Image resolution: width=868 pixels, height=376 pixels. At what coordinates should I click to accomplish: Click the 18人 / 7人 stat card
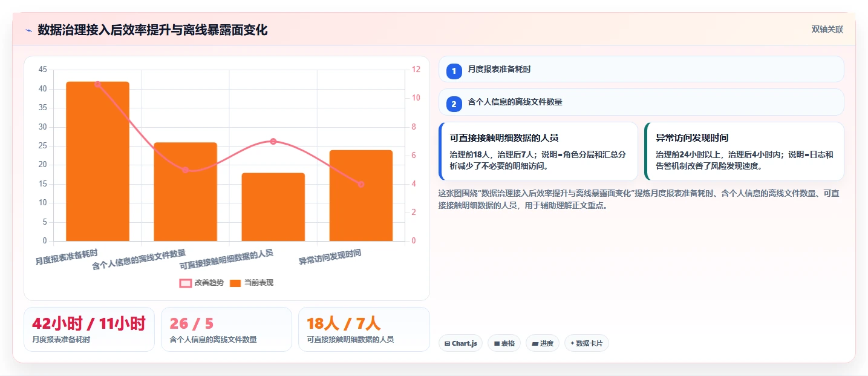(x=364, y=329)
